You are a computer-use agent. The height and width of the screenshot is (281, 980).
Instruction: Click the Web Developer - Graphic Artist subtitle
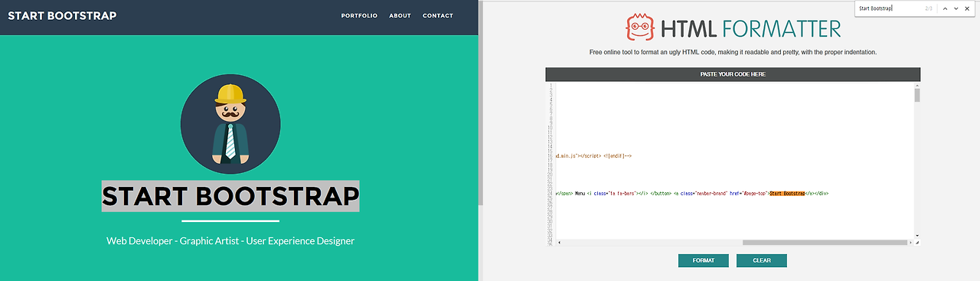point(230,240)
